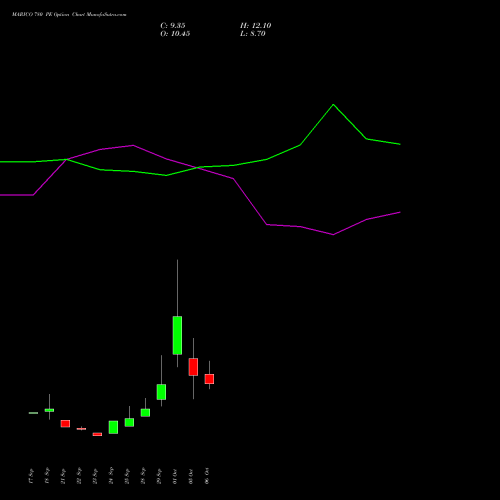Click the 05 Oct date label

(191, 476)
